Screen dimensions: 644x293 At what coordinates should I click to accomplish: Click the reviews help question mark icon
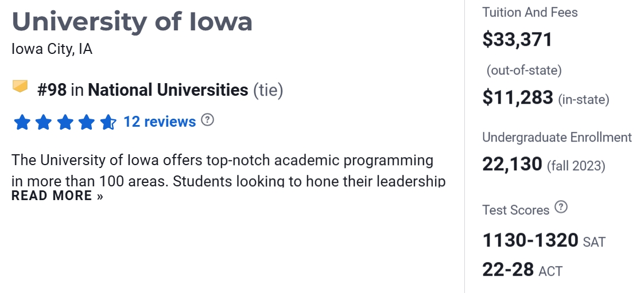208,120
